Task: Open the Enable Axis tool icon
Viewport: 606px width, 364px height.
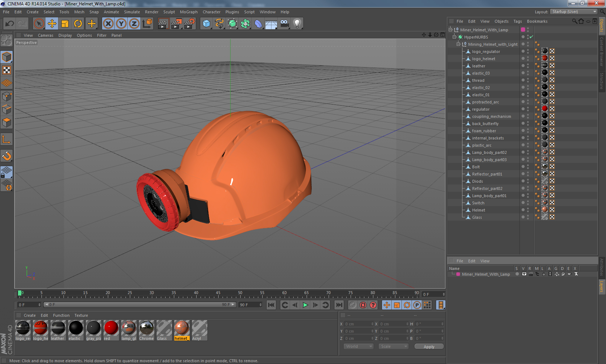Action: click(x=6, y=139)
